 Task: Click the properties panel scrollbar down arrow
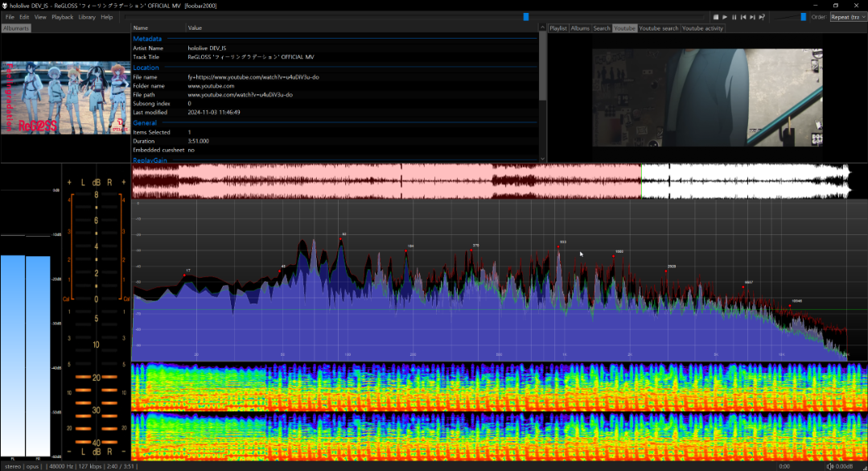pos(542,159)
